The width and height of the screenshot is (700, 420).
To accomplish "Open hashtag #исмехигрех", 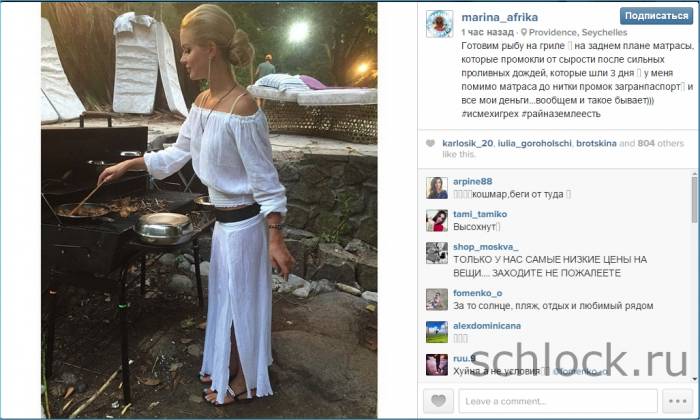I will click(490, 114).
